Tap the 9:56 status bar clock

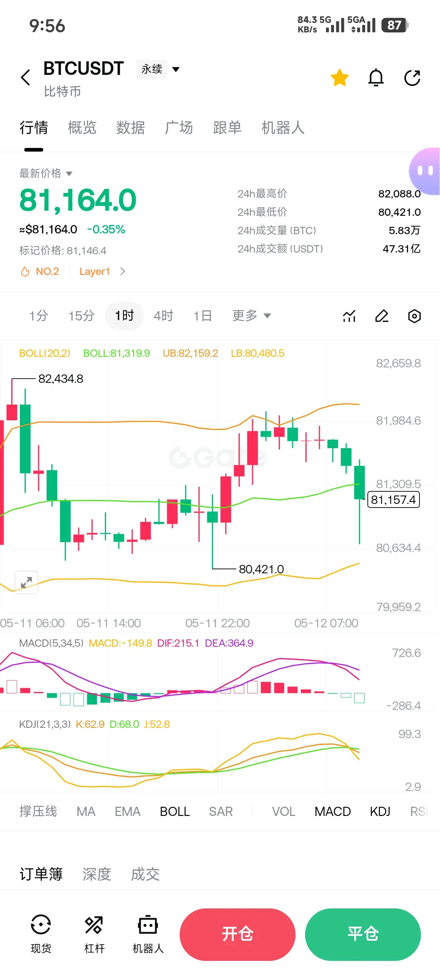(x=47, y=26)
